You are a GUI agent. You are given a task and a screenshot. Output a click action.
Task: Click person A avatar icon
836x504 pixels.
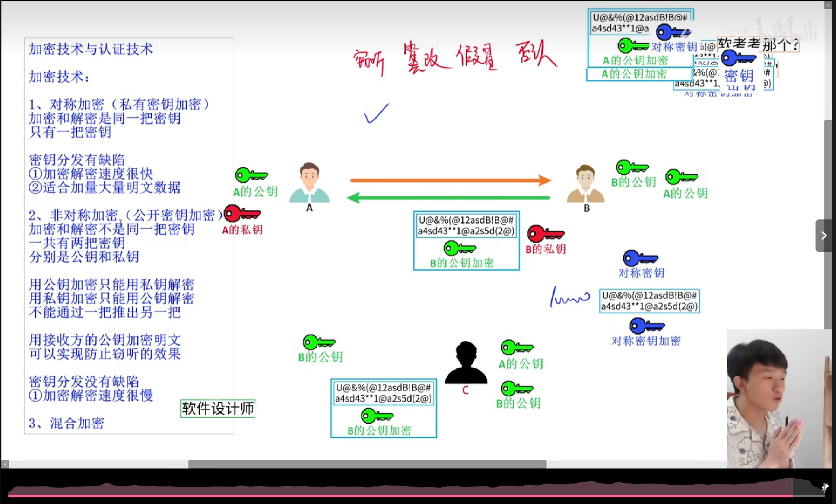[x=309, y=183]
